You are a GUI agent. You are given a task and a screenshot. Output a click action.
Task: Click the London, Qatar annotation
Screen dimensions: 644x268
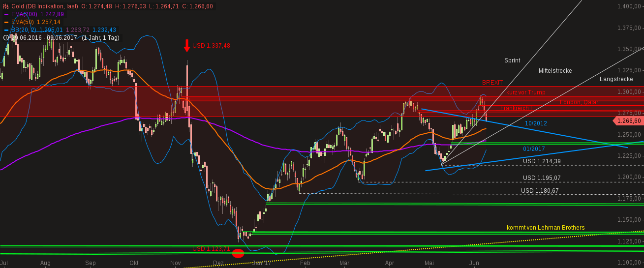pos(579,102)
